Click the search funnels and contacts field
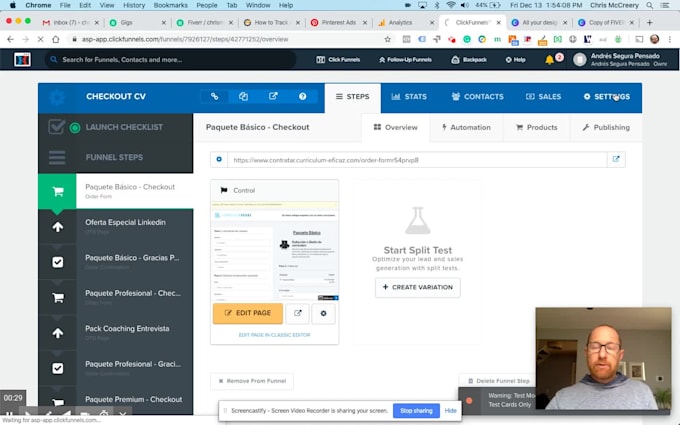 [x=170, y=60]
